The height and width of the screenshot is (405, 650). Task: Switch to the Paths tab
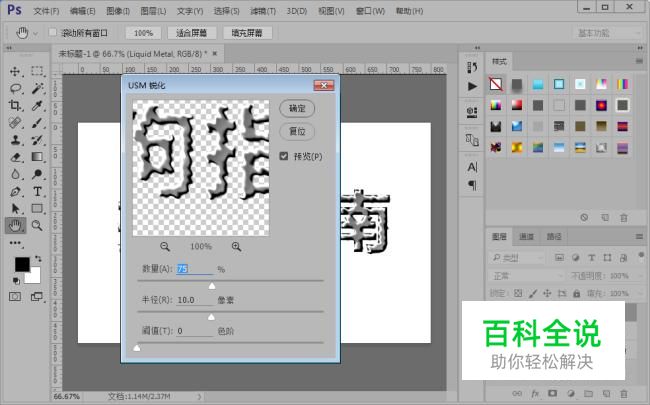click(x=554, y=237)
